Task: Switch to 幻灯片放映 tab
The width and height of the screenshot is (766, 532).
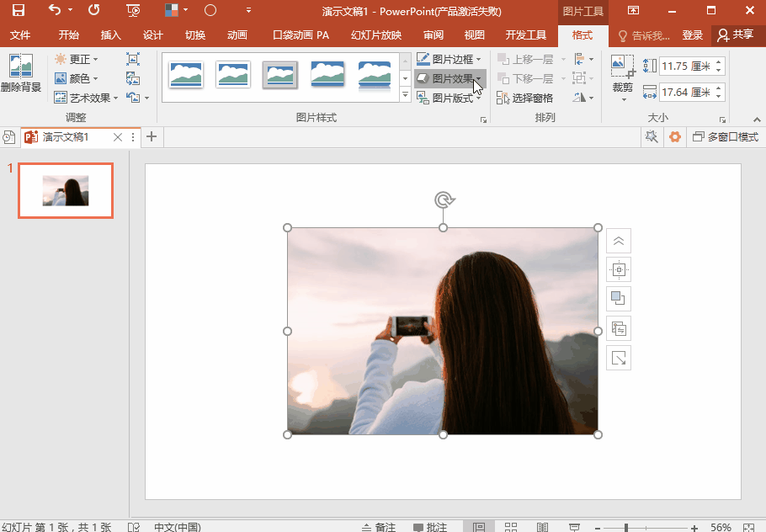Action: coord(376,35)
